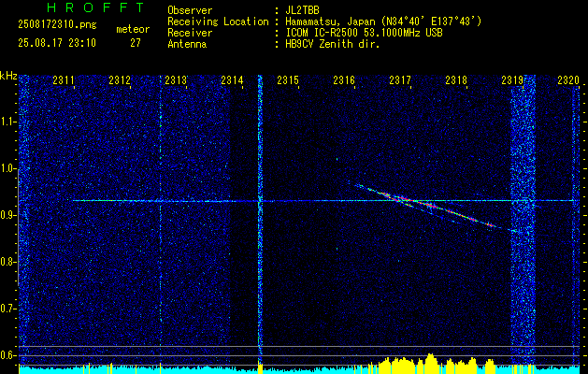Click ICOM IC-R2500 53.1000MHz USB text

point(364,33)
